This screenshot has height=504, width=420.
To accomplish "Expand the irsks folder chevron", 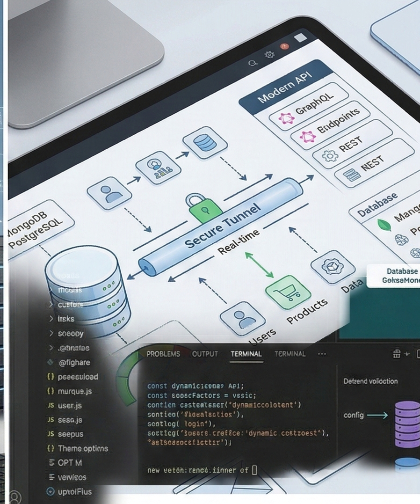I will 51,319.
